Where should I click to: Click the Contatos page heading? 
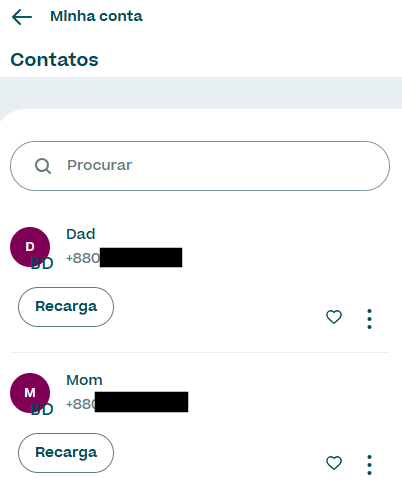55,60
